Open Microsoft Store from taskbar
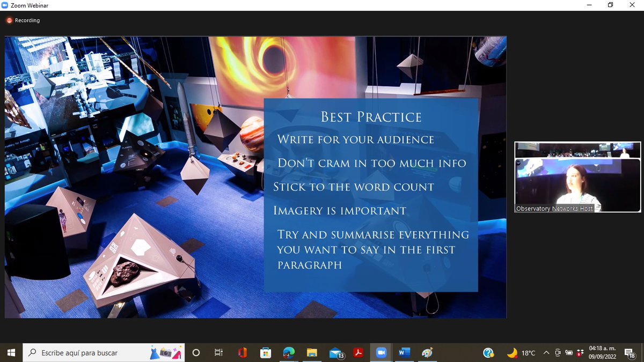The image size is (644, 362). point(265,353)
